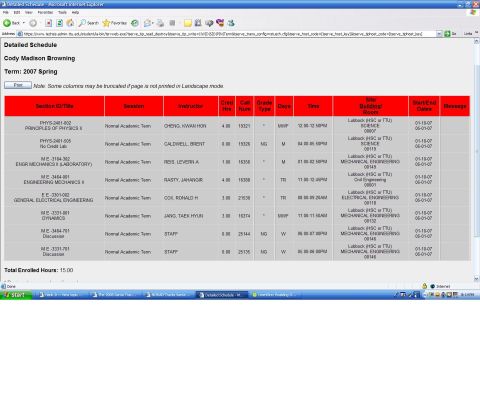Open File menu

[6, 12]
